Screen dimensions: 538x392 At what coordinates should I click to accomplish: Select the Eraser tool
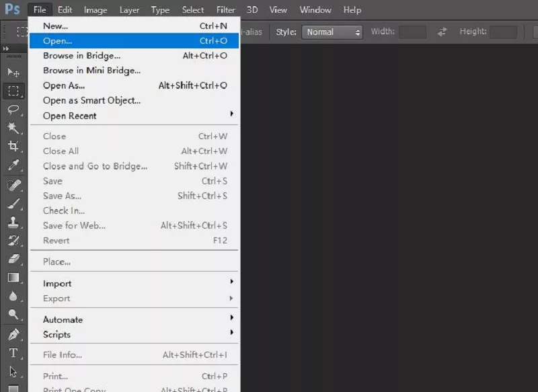(x=13, y=260)
